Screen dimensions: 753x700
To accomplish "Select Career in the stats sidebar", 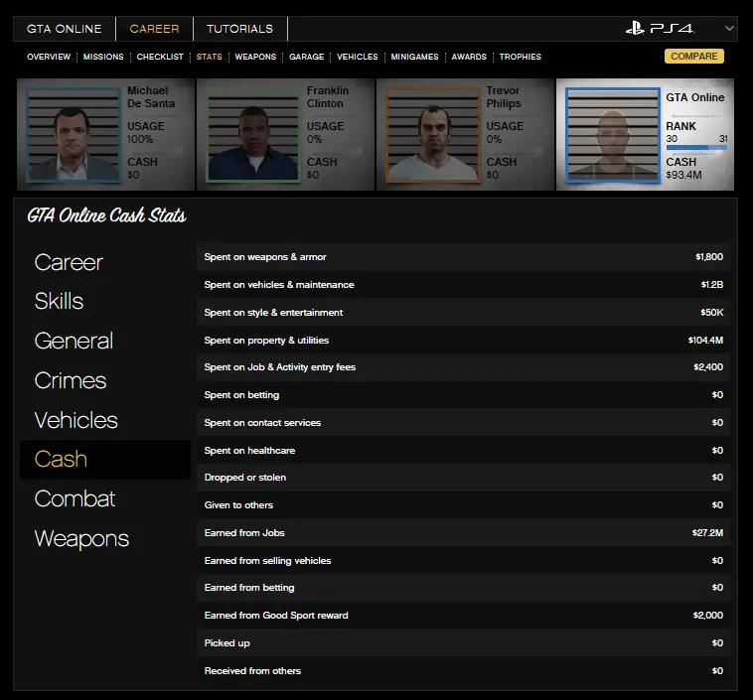I will tap(69, 262).
